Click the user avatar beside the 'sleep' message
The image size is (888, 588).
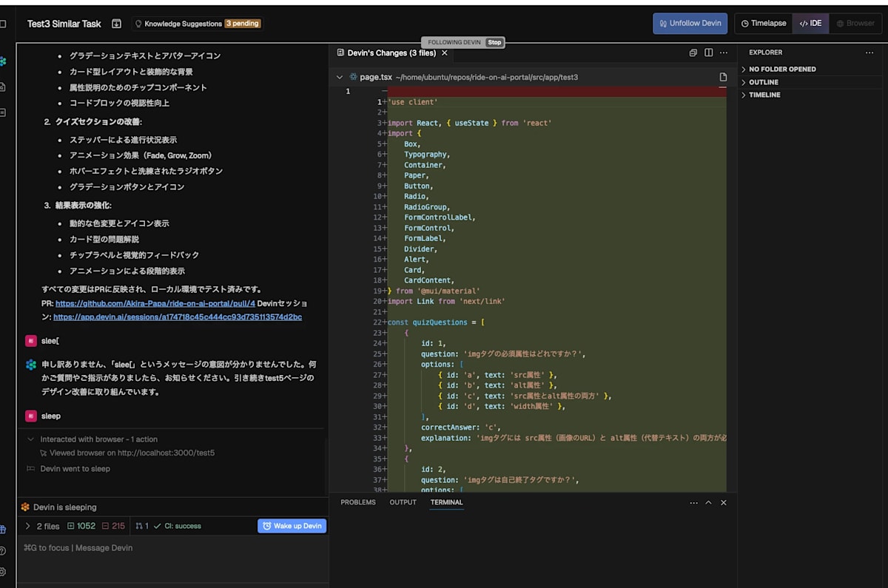pos(30,416)
